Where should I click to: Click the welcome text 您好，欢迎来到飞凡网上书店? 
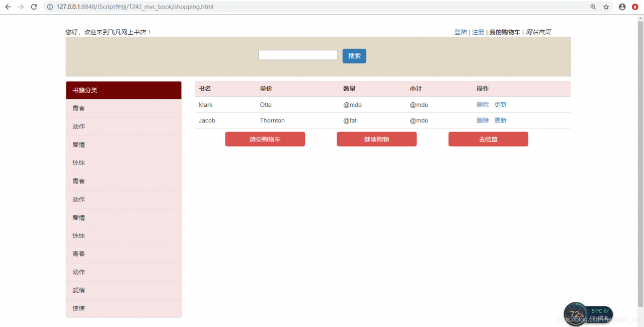tap(108, 32)
